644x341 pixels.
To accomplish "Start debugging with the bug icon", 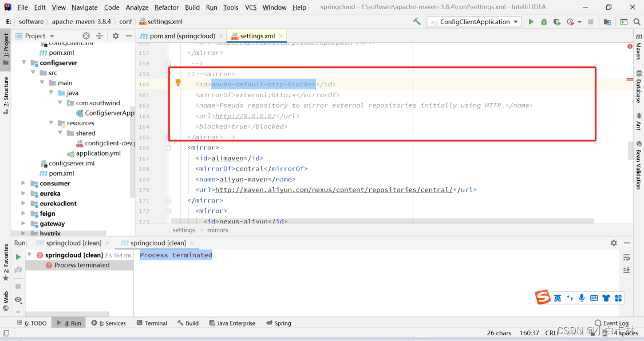I will tap(544, 22).
